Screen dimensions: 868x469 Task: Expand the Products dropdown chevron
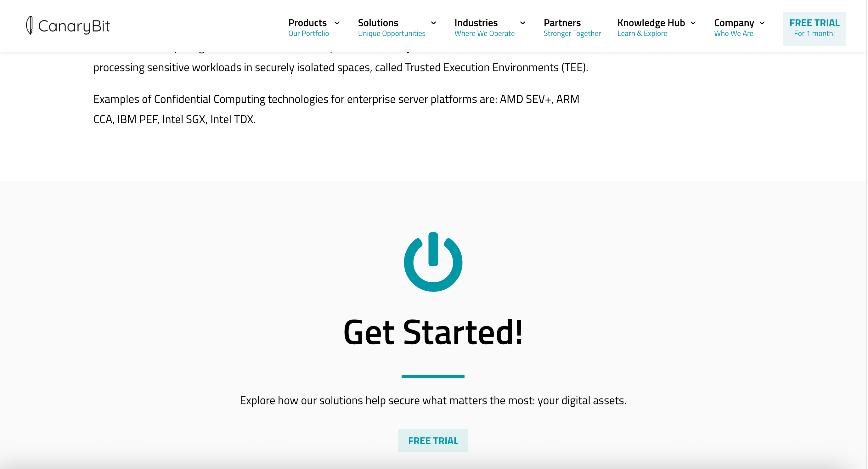(x=337, y=23)
